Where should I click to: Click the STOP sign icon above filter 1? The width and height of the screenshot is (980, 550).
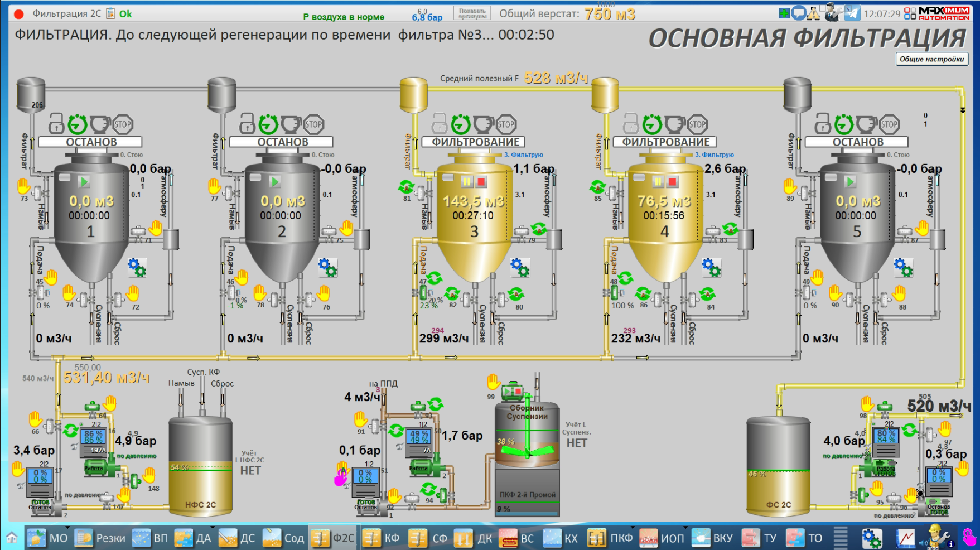point(123,124)
